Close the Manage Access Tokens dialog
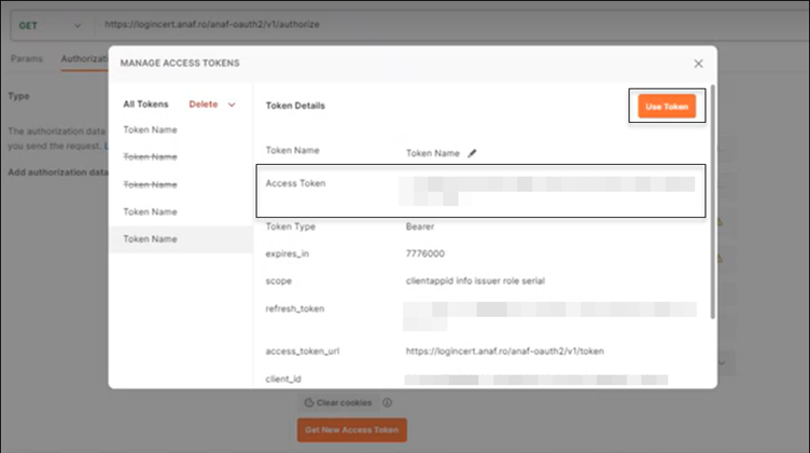 coord(698,63)
